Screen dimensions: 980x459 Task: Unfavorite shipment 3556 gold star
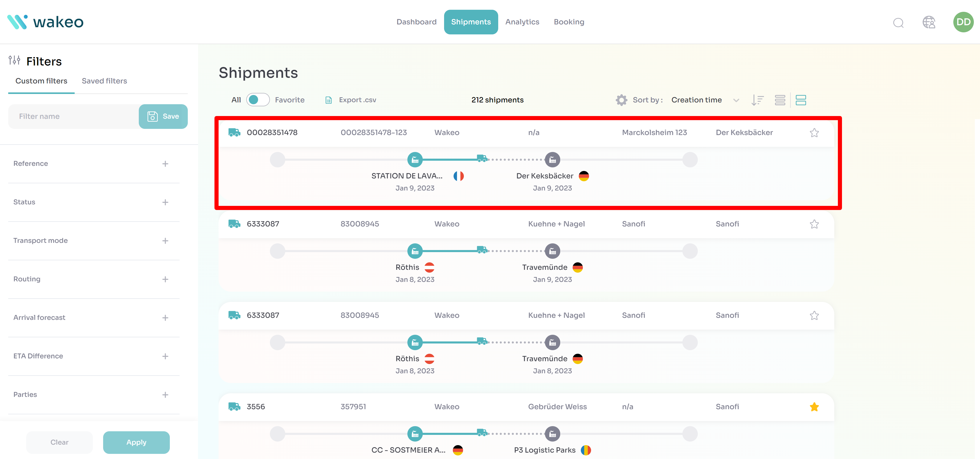(814, 407)
